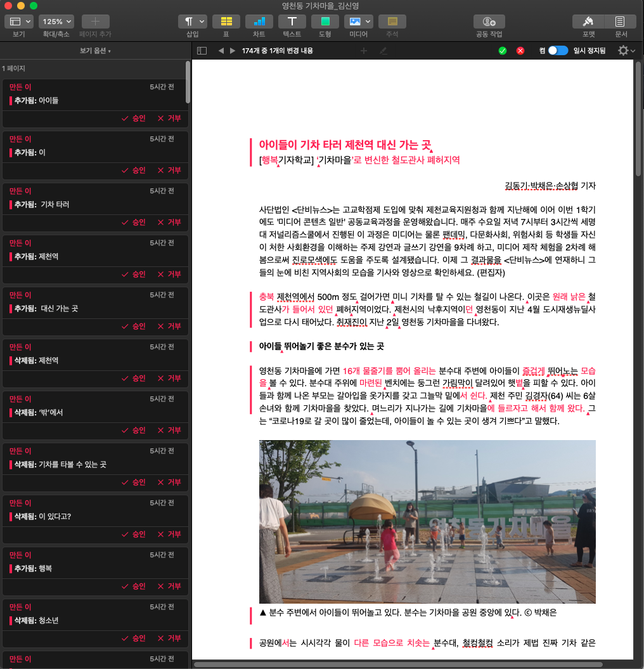Click the highlight pen icon in review bar
The image size is (644, 669).
383,51
